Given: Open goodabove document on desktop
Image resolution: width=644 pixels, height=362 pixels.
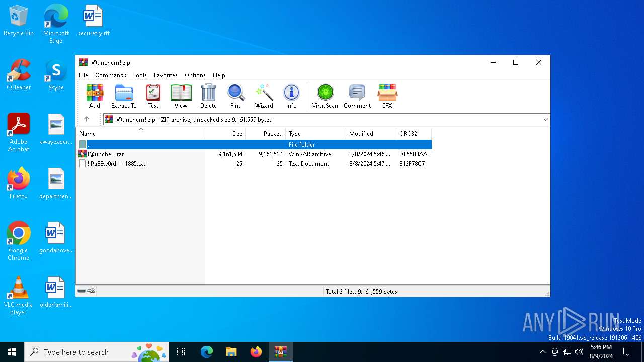Looking at the screenshot, I should (x=56, y=238).
